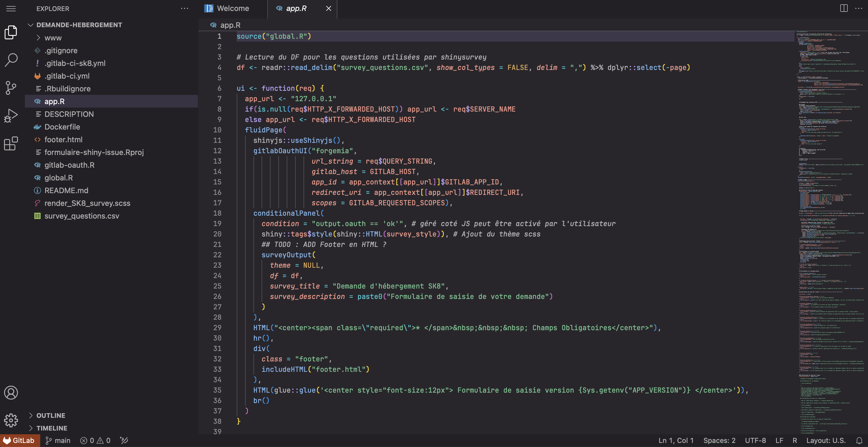
Task: Click the split editor right icon
Action: (843, 8)
